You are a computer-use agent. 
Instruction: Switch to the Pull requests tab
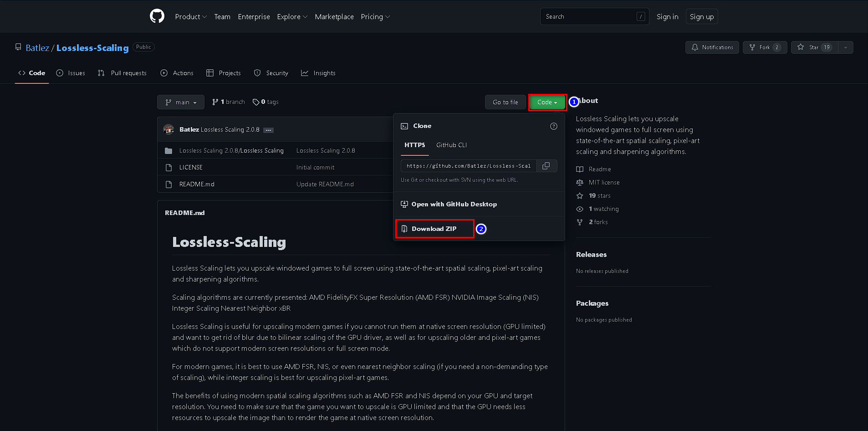[122, 73]
